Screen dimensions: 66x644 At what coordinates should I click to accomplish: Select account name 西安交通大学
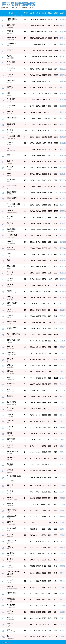(x=12, y=192)
